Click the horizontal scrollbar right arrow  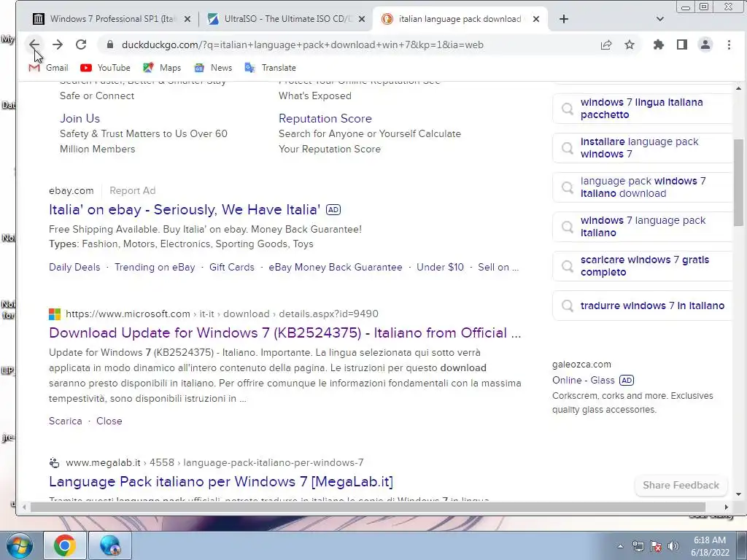(x=726, y=507)
